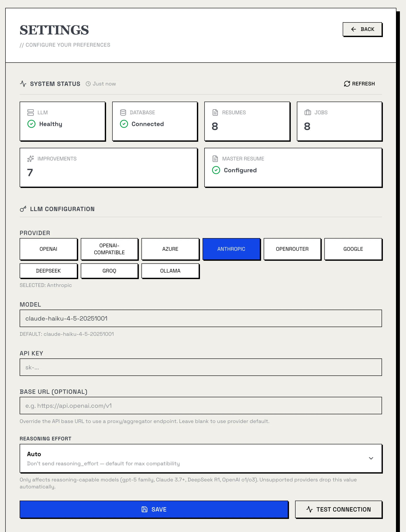
Task: Click the Jobs briefcase icon
Action: pos(308,113)
